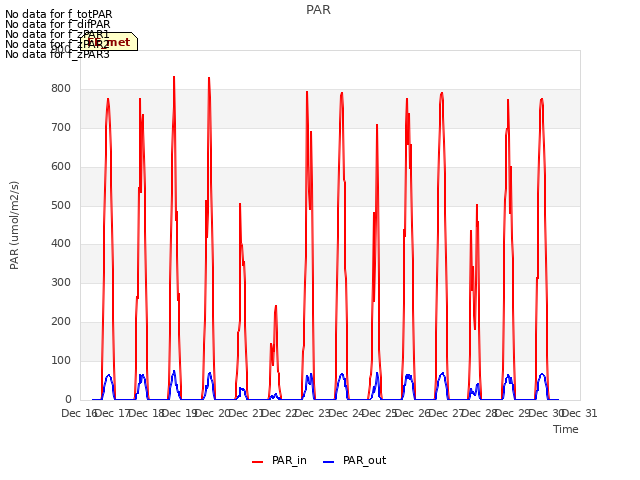Click the 500 y-axis tick label
Screen dimensions: 640x480
[61, 206]
